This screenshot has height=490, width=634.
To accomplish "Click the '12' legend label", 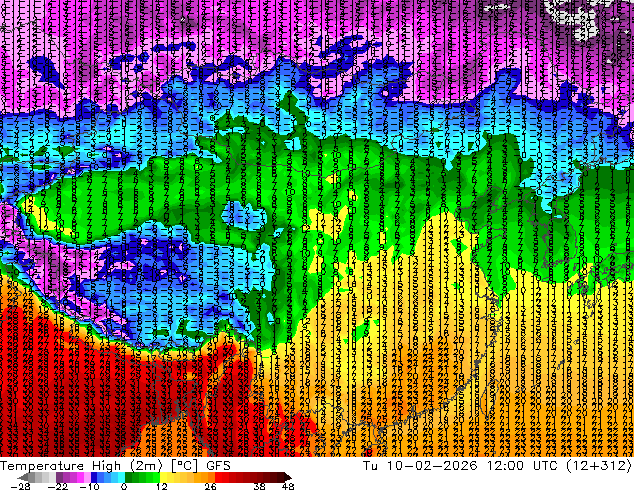I will (x=162, y=486).
